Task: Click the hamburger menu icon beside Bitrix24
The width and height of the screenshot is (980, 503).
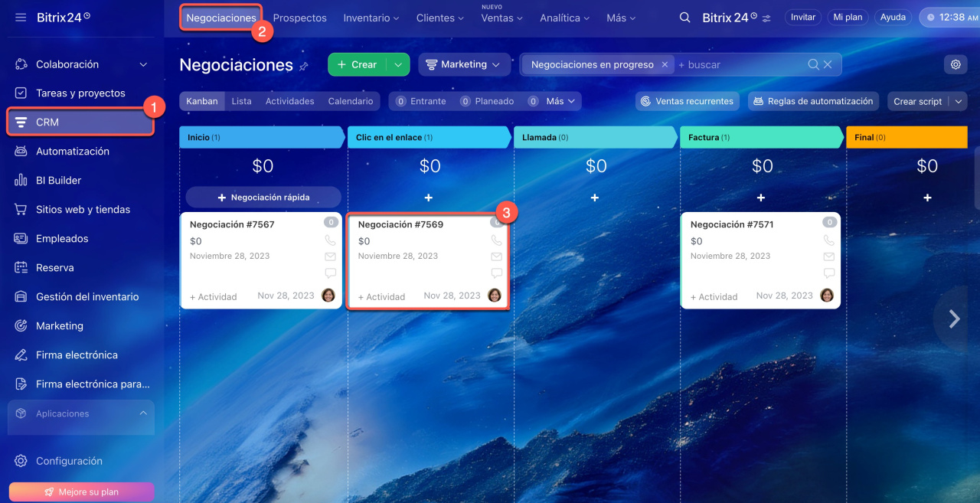Action: coord(21,17)
